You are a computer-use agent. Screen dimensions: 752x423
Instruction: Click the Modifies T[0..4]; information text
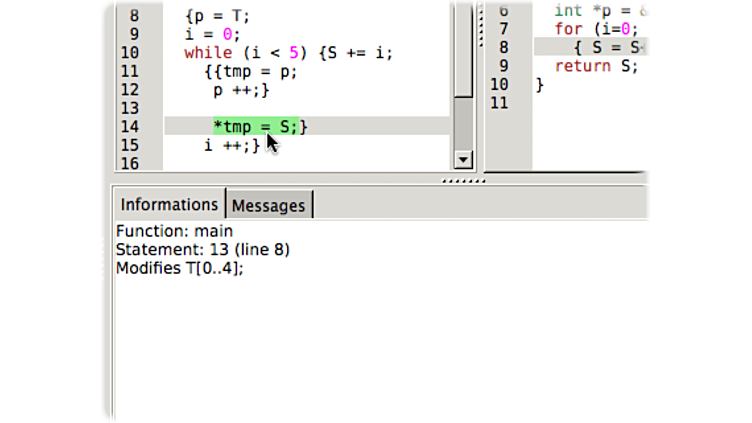tap(180, 268)
